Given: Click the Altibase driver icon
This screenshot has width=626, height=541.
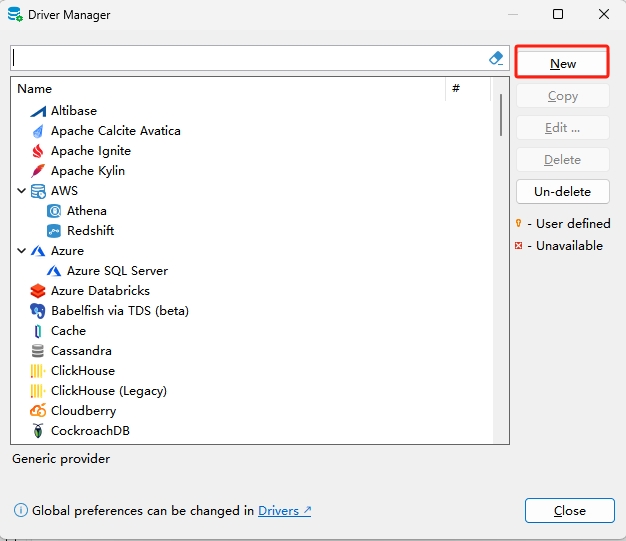Looking at the screenshot, I should [38, 111].
